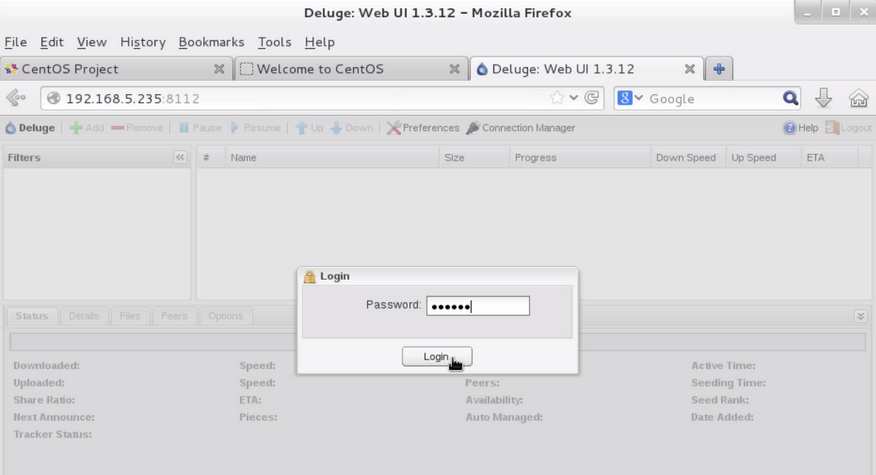Switch to the Files tab
Image resolution: width=876 pixels, height=475 pixels.
tap(130, 316)
